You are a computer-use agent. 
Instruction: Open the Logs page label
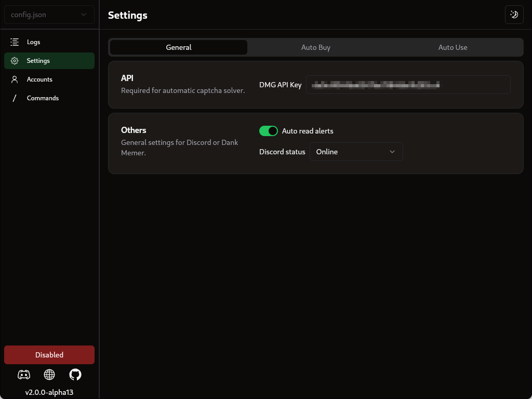(x=34, y=42)
